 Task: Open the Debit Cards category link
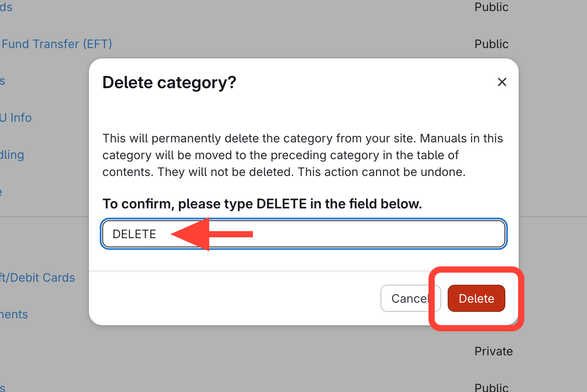37,277
